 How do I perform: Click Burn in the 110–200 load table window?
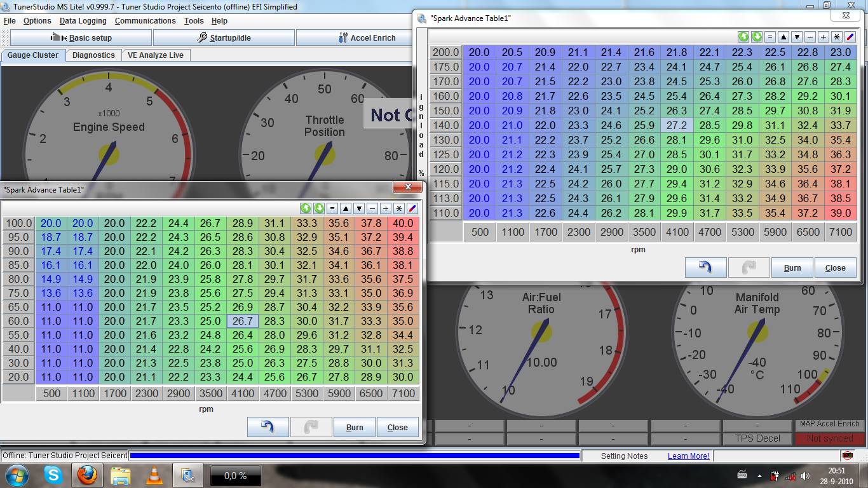click(x=792, y=268)
